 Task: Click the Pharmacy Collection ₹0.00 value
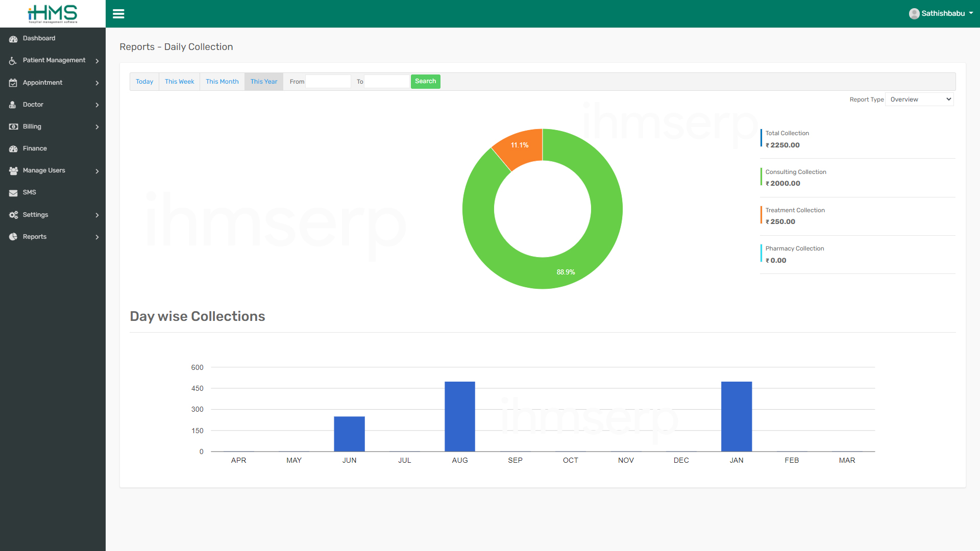(x=776, y=261)
